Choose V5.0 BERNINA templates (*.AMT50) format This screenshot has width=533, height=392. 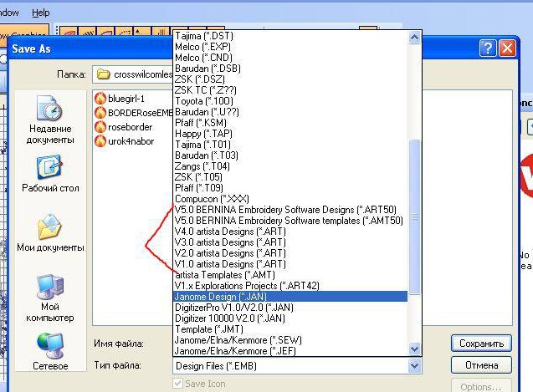pos(290,221)
